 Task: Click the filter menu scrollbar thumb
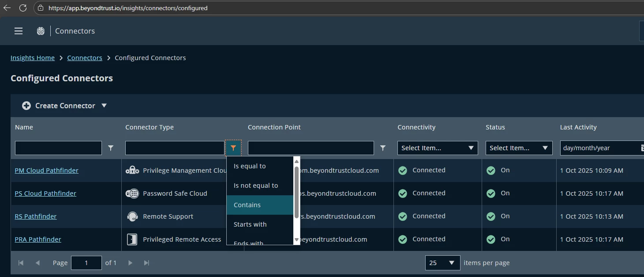297,191
